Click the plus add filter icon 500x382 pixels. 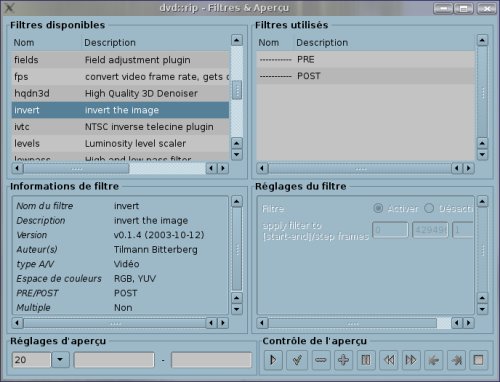click(343, 360)
